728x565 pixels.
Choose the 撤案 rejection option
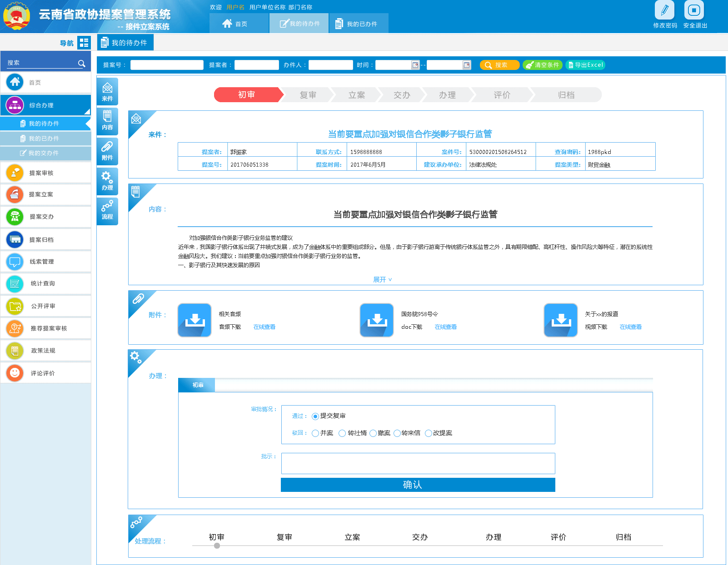point(373,433)
